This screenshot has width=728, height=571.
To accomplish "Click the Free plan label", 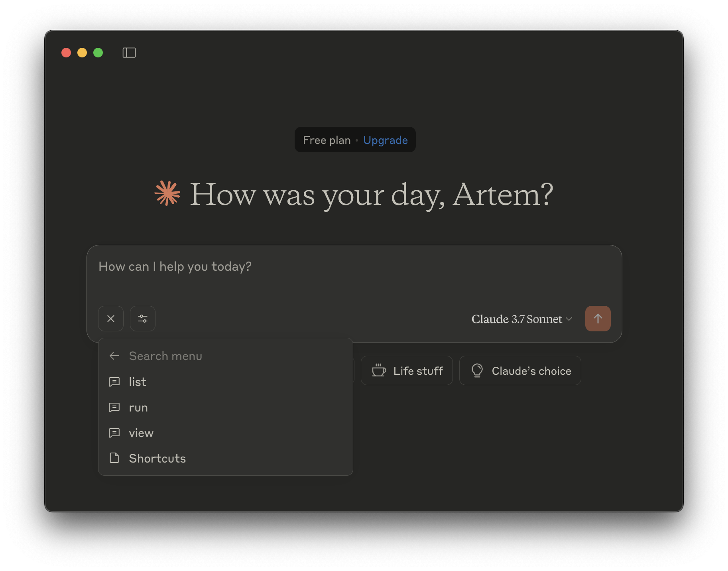I will tap(327, 140).
